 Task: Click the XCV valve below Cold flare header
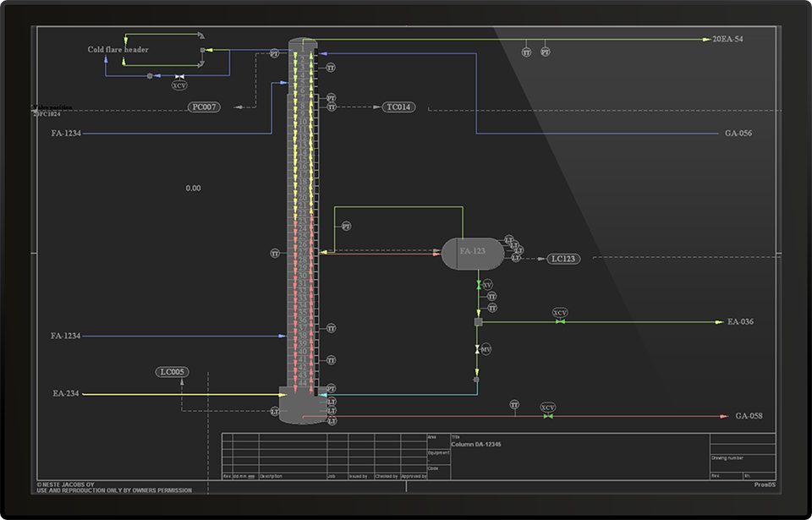point(179,77)
